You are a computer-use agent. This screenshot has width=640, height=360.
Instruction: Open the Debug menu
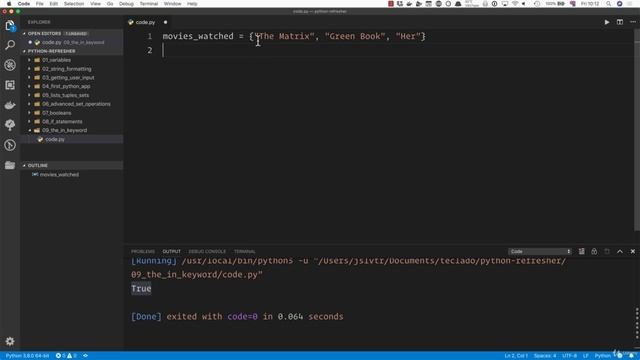point(126,4)
